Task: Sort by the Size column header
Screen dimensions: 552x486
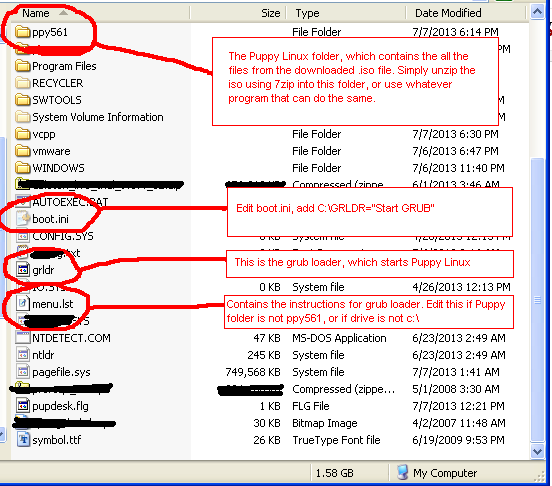Action: (238, 13)
